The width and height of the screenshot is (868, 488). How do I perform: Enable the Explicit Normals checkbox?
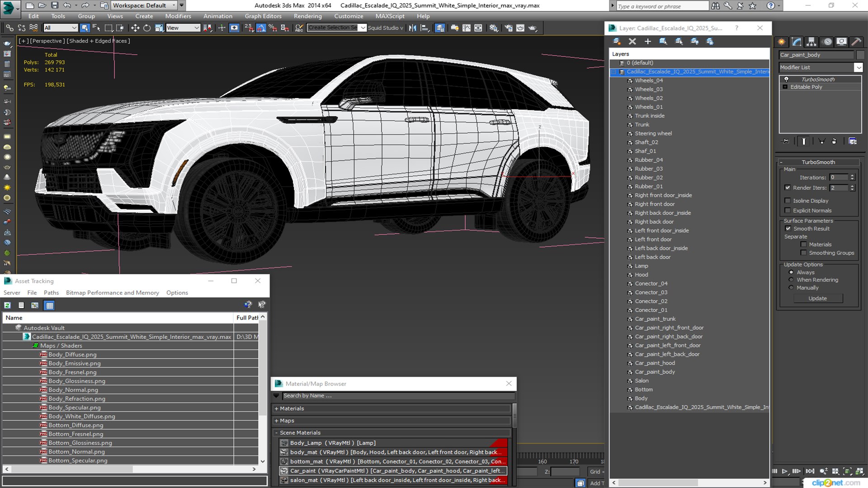click(x=788, y=211)
